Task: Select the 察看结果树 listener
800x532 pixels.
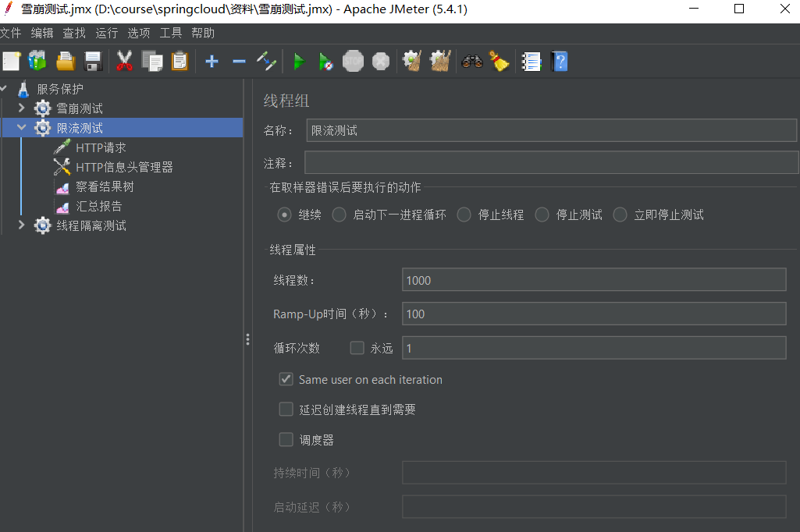Action: (x=105, y=186)
